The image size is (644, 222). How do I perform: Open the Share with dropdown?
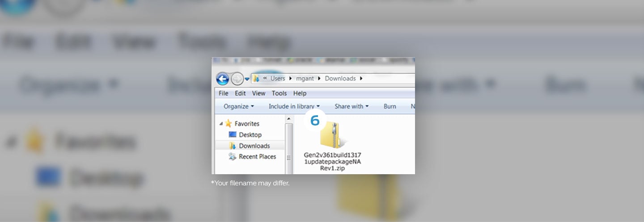tap(352, 106)
